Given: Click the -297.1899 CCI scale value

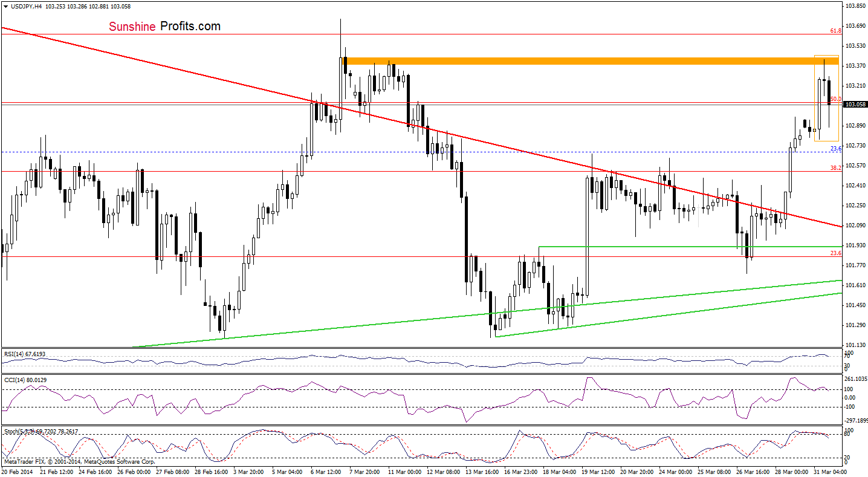Looking at the screenshot, I should click(x=856, y=420).
